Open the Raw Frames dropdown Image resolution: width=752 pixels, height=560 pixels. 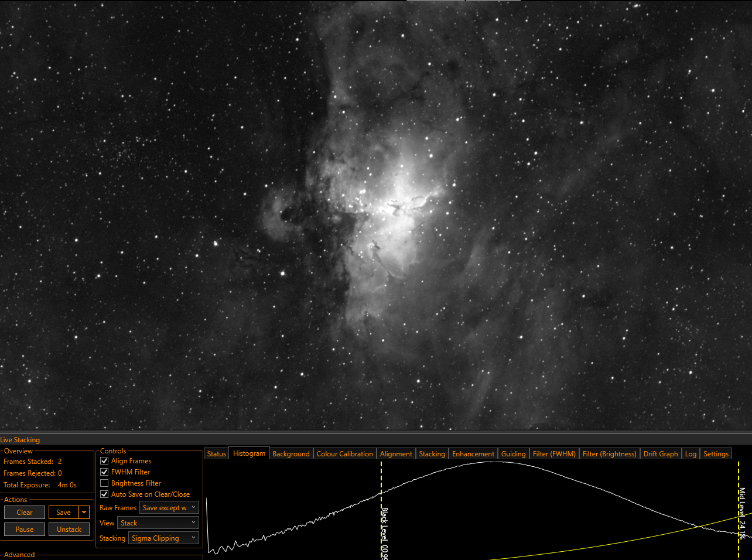(169, 508)
